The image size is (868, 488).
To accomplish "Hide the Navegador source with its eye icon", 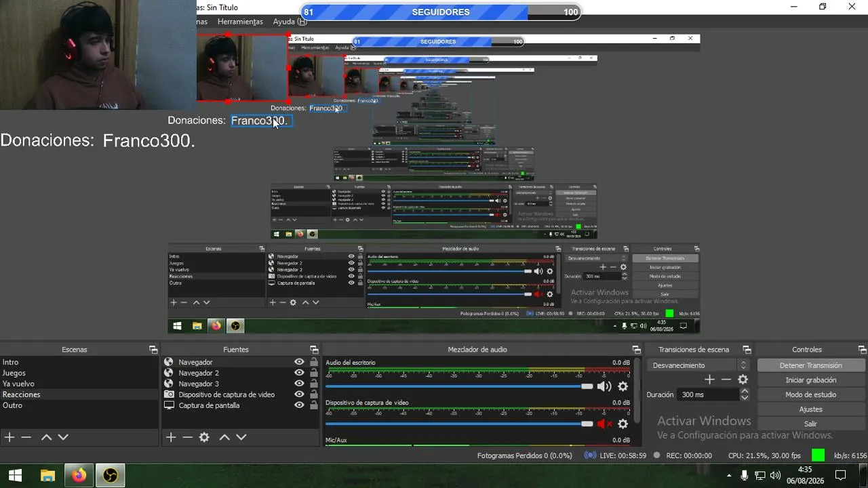I will coord(299,362).
